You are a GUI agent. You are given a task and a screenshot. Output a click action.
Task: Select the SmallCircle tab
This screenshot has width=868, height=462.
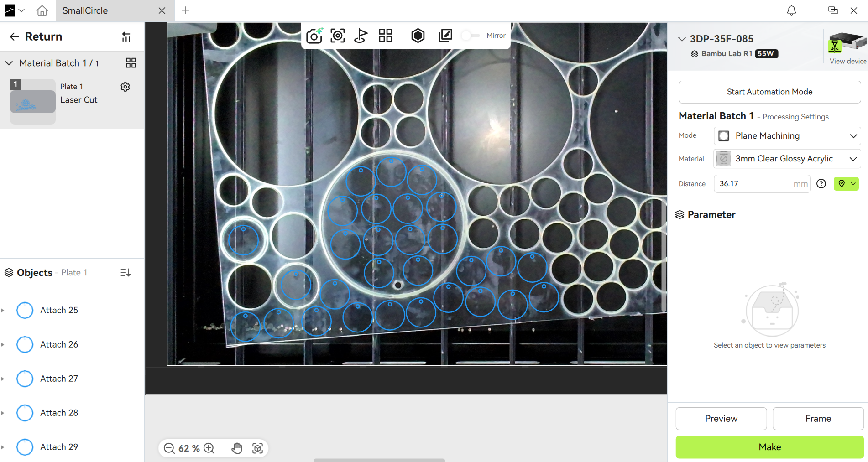[x=115, y=10]
